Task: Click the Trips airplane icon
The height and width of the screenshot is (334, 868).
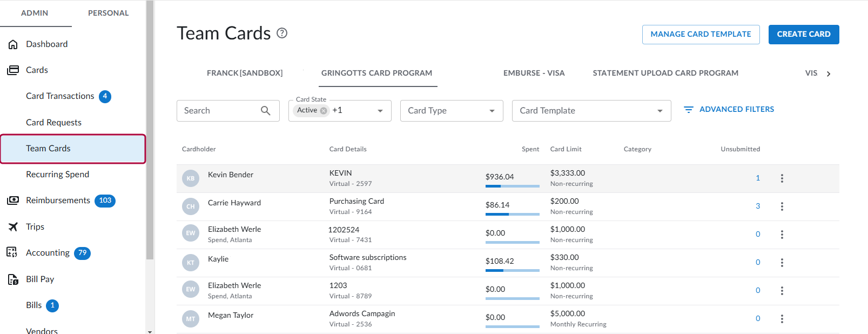Action: [x=13, y=227]
